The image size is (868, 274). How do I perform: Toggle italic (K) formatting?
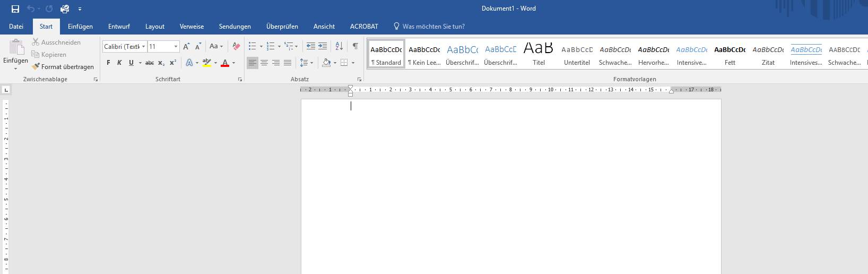119,63
